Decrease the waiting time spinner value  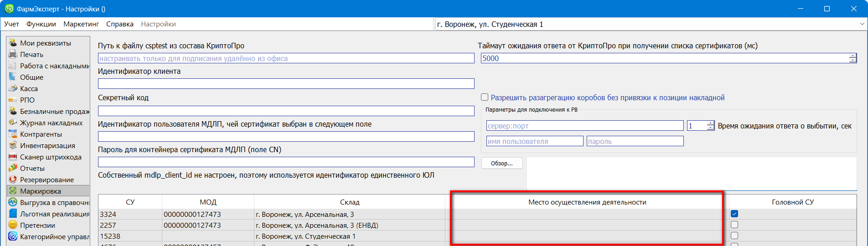click(x=710, y=128)
